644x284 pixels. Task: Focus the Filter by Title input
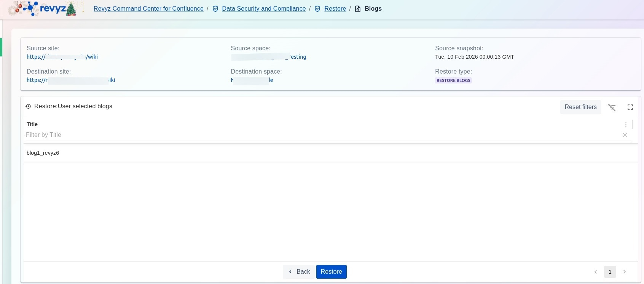point(320,135)
